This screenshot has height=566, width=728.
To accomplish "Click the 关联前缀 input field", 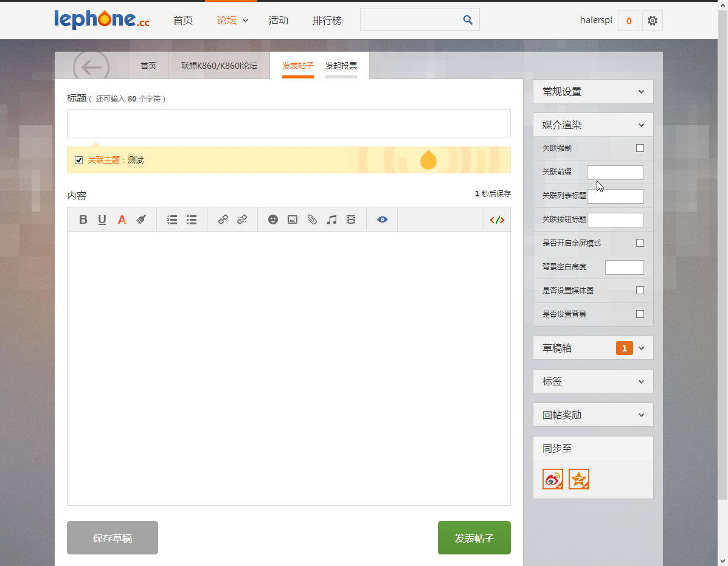I will (615, 173).
